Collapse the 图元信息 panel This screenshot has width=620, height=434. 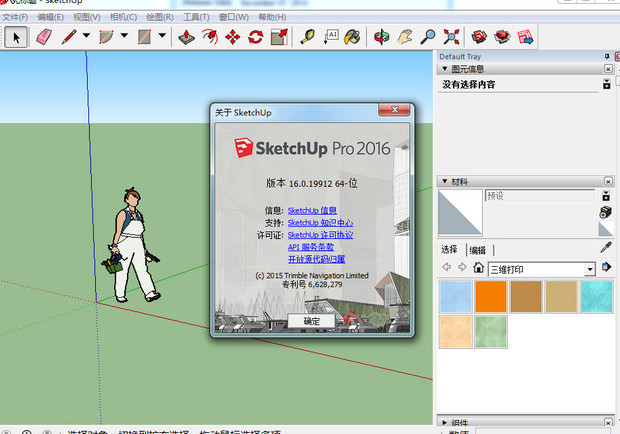click(446, 69)
